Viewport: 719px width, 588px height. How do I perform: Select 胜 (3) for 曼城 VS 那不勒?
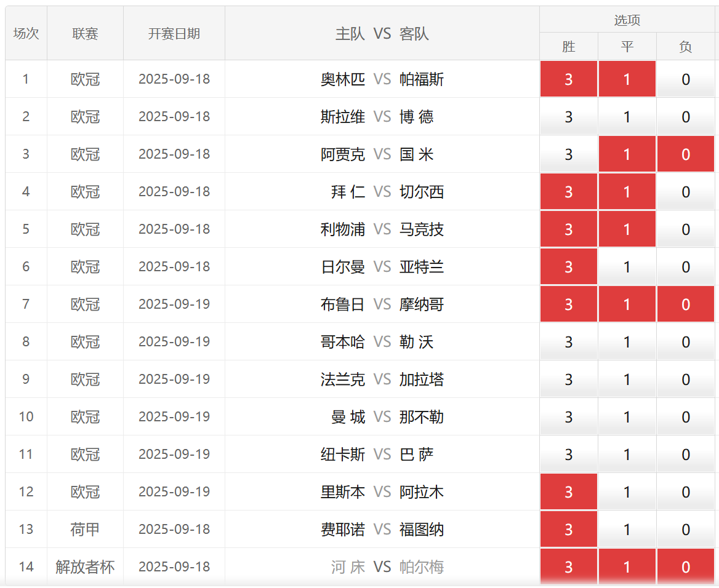pyautogui.click(x=569, y=418)
